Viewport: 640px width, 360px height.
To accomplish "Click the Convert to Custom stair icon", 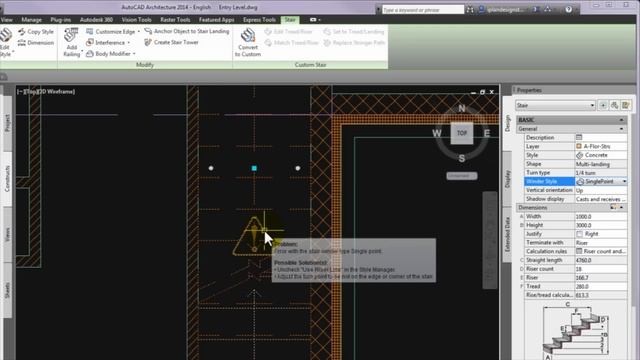I will 248,36.
